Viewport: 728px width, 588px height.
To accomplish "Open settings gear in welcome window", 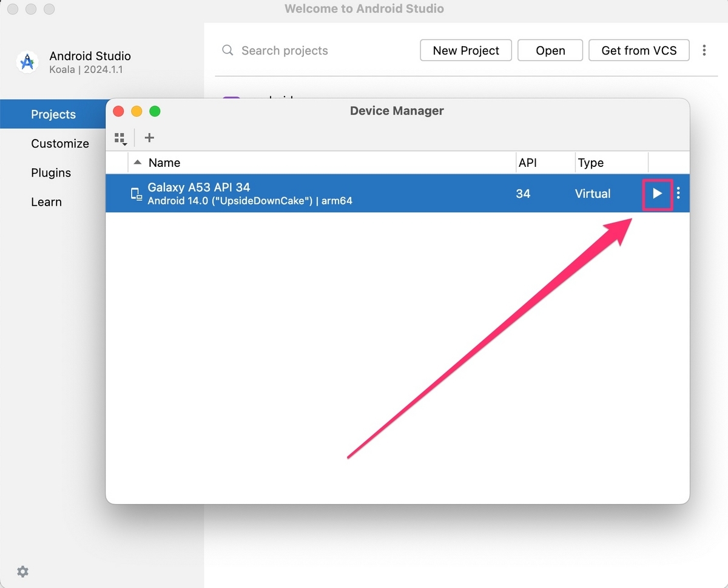I will pyautogui.click(x=22, y=572).
